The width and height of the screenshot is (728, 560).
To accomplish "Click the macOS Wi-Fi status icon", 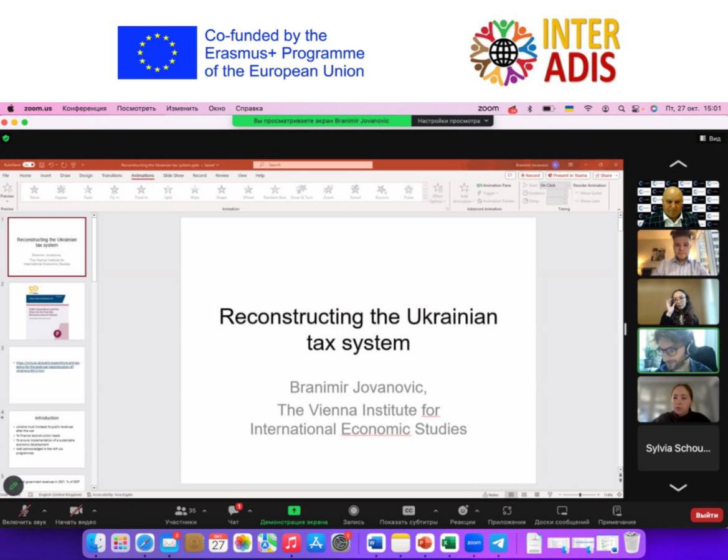I will click(x=588, y=108).
